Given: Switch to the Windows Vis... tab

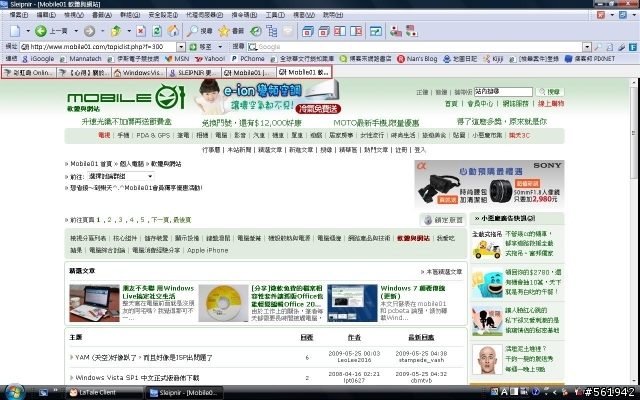Looking at the screenshot, I should 139,73.
